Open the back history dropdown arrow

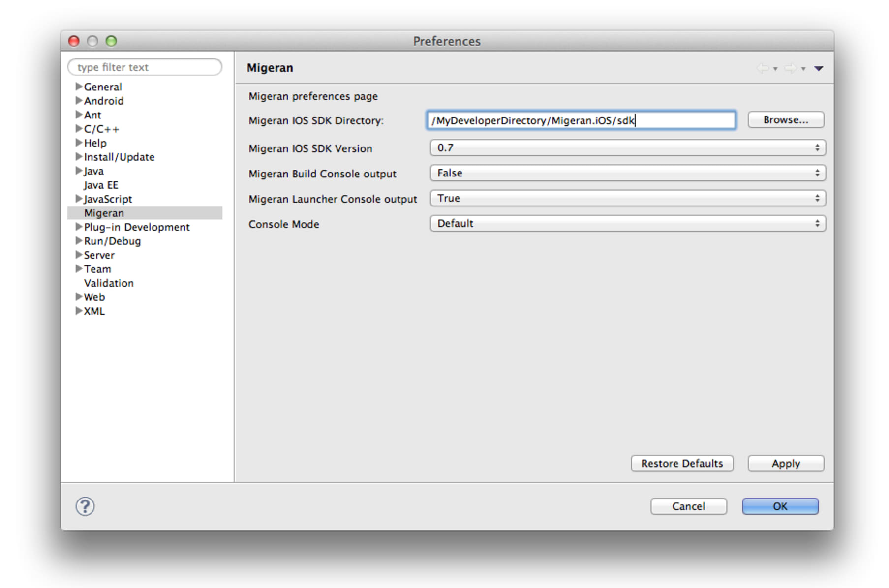click(x=775, y=69)
